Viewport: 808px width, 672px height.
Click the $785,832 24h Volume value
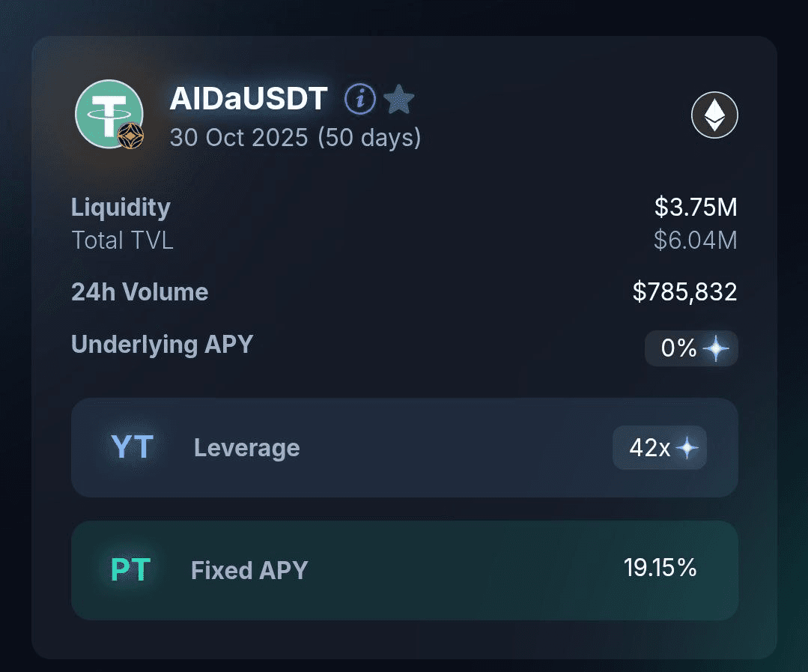tap(685, 291)
